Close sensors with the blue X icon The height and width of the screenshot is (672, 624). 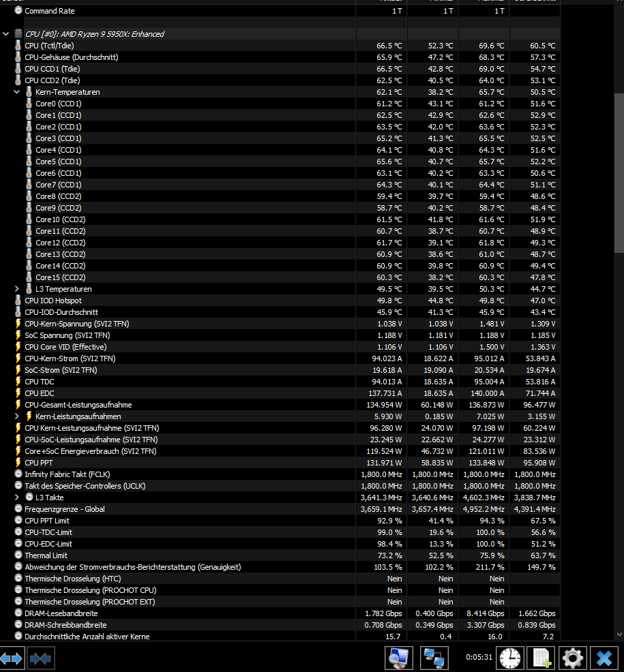tap(604, 658)
